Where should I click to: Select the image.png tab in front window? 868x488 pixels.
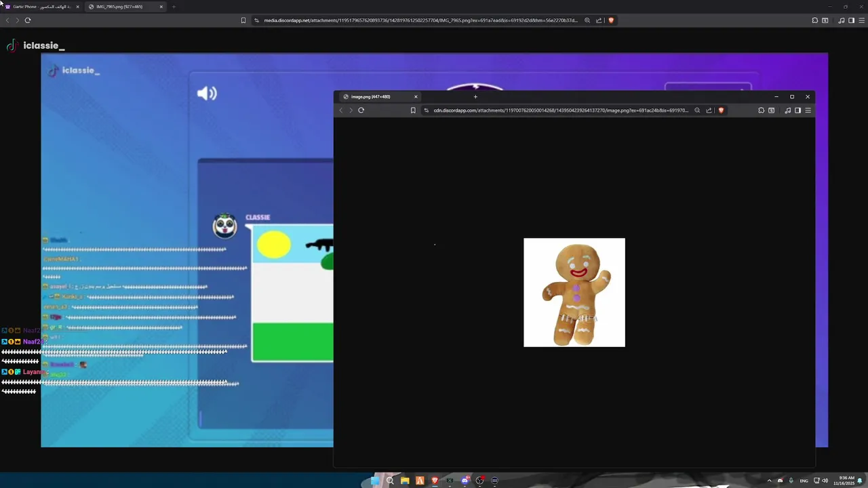pyautogui.click(x=380, y=96)
